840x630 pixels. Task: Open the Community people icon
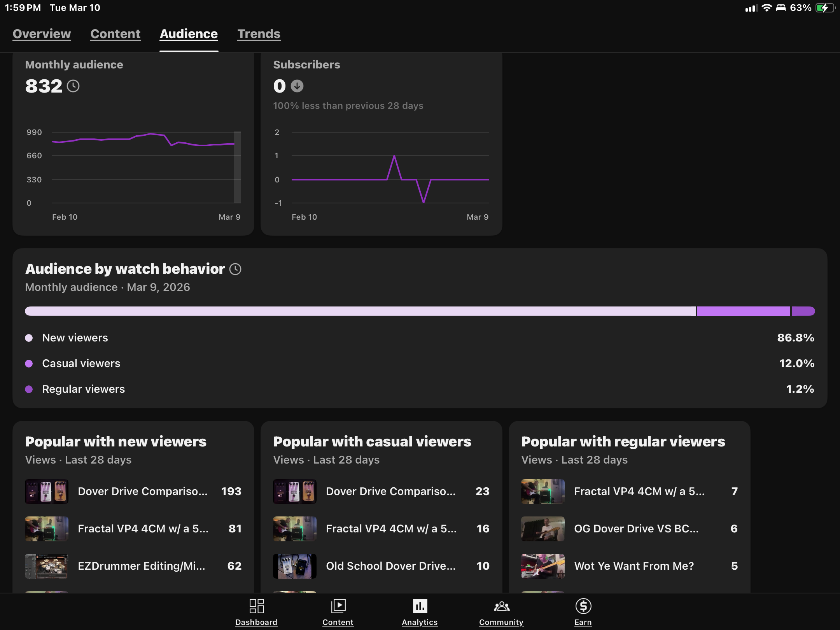point(501,606)
